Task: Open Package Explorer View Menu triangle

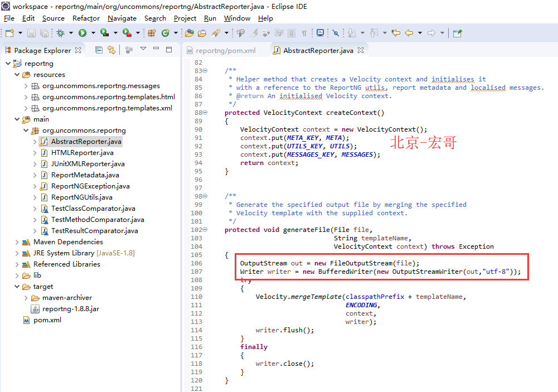Action: pyautogui.click(x=143, y=49)
